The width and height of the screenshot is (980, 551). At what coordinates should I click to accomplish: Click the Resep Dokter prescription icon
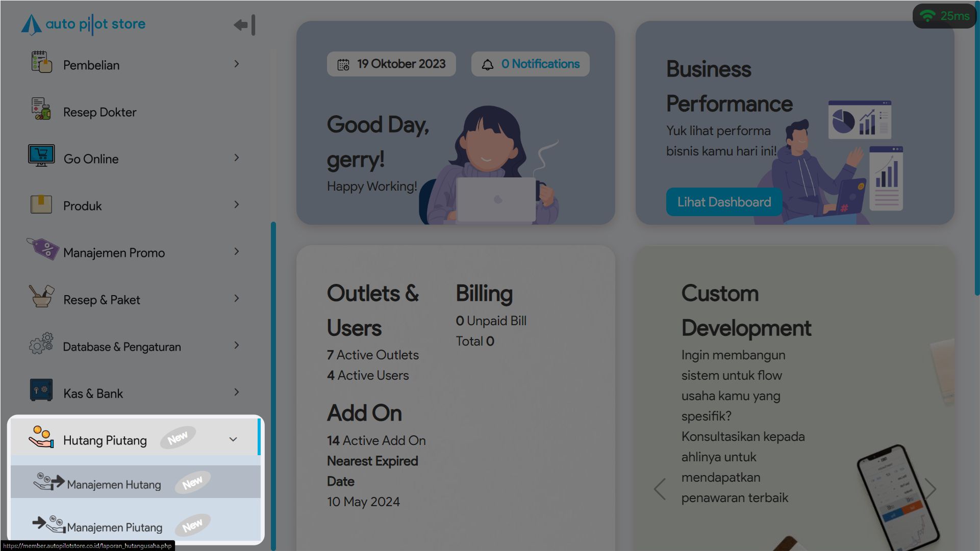[41, 109]
